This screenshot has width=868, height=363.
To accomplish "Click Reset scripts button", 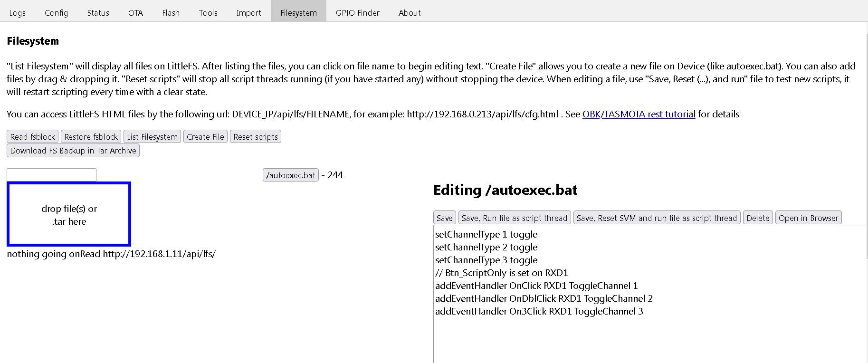I will click(x=256, y=137).
